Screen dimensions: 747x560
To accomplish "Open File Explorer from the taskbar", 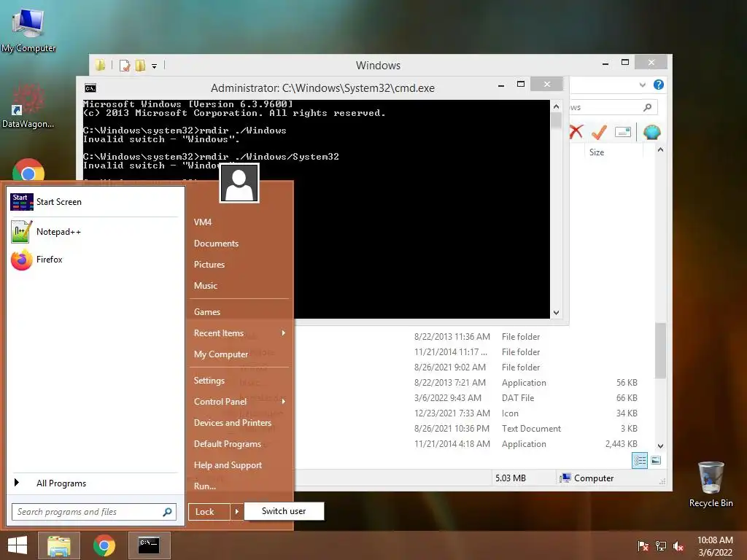I will click(x=59, y=545).
